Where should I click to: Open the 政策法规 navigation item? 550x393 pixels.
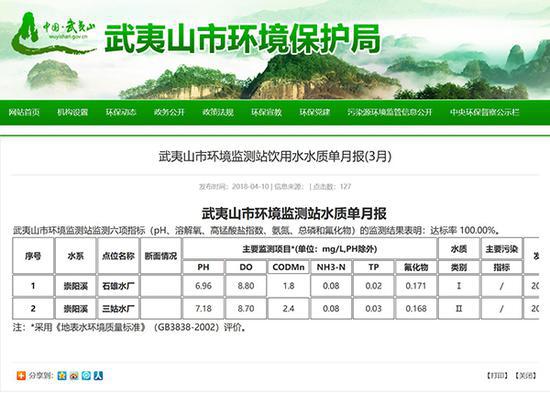click(218, 112)
